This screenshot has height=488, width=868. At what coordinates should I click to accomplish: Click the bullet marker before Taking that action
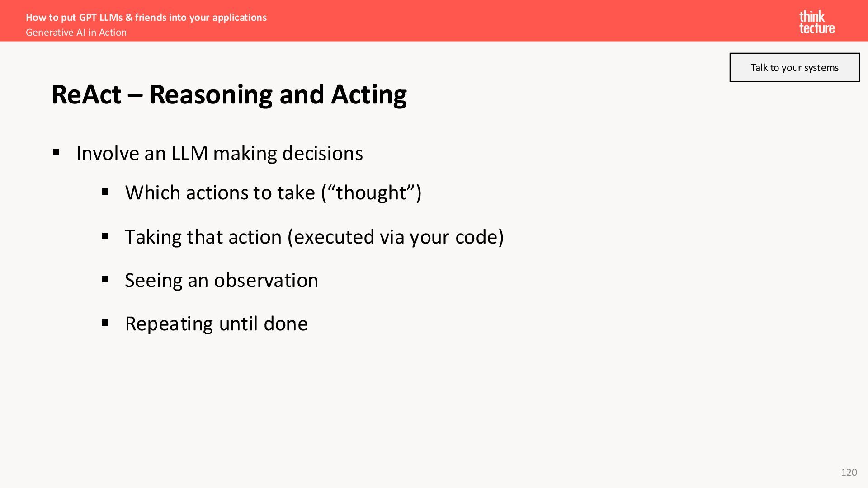pyautogui.click(x=106, y=236)
